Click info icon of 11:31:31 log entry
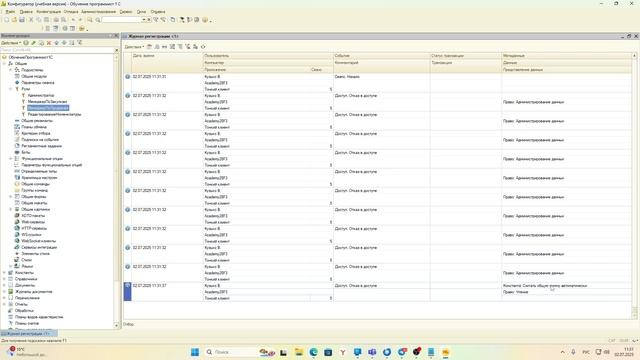Image resolution: width=640 pixels, height=360 pixels. (128, 77)
